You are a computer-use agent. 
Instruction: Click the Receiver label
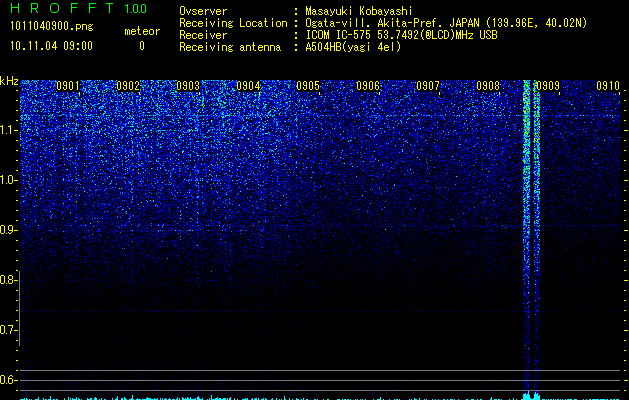click(x=203, y=35)
